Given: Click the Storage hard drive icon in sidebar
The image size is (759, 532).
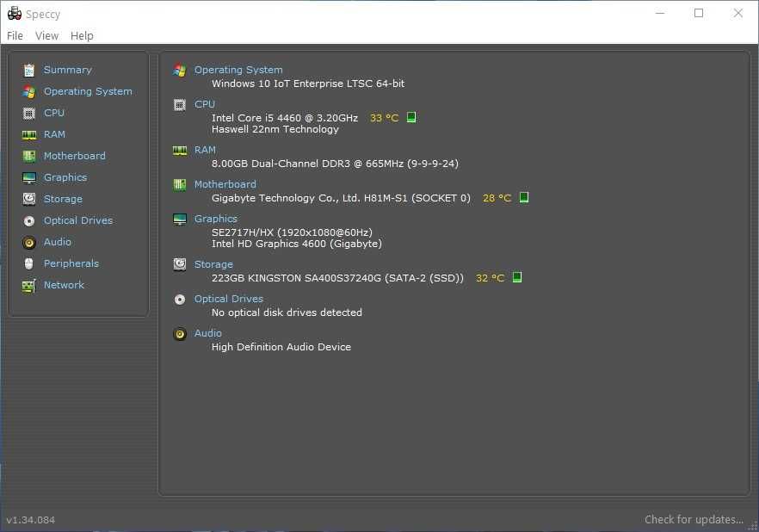Looking at the screenshot, I should pyautogui.click(x=29, y=199).
